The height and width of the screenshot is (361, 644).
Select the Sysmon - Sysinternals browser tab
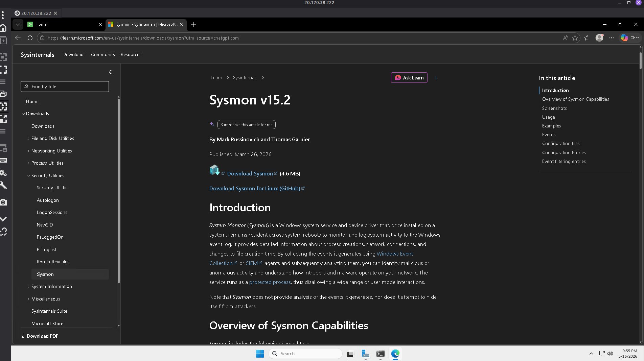[x=145, y=24]
